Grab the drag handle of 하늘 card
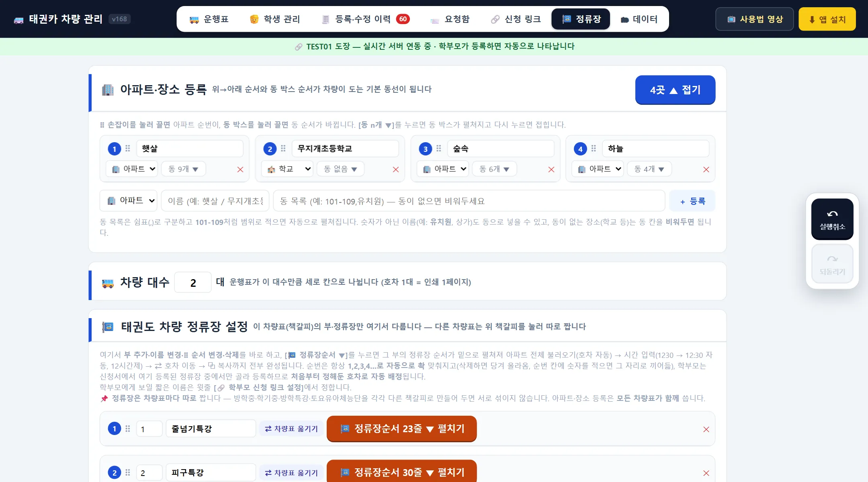The width and height of the screenshot is (868, 482). click(x=594, y=149)
